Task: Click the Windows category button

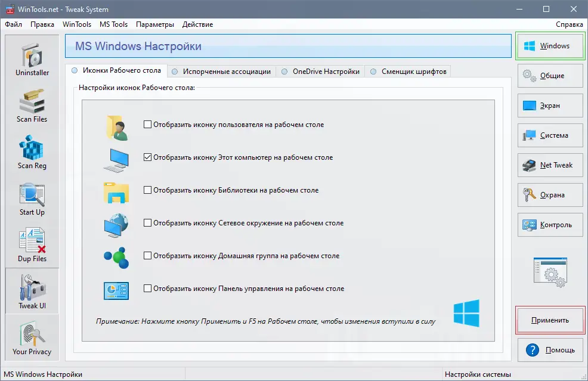Action: [x=550, y=46]
